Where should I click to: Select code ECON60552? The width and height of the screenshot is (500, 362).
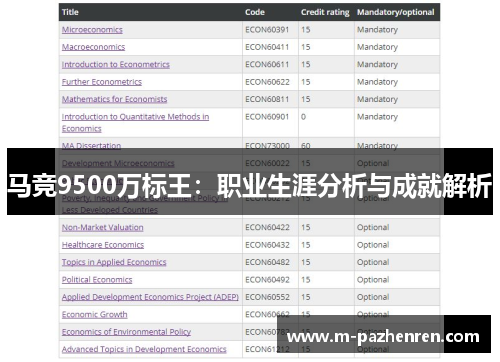pyautogui.click(x=267, y=297)
